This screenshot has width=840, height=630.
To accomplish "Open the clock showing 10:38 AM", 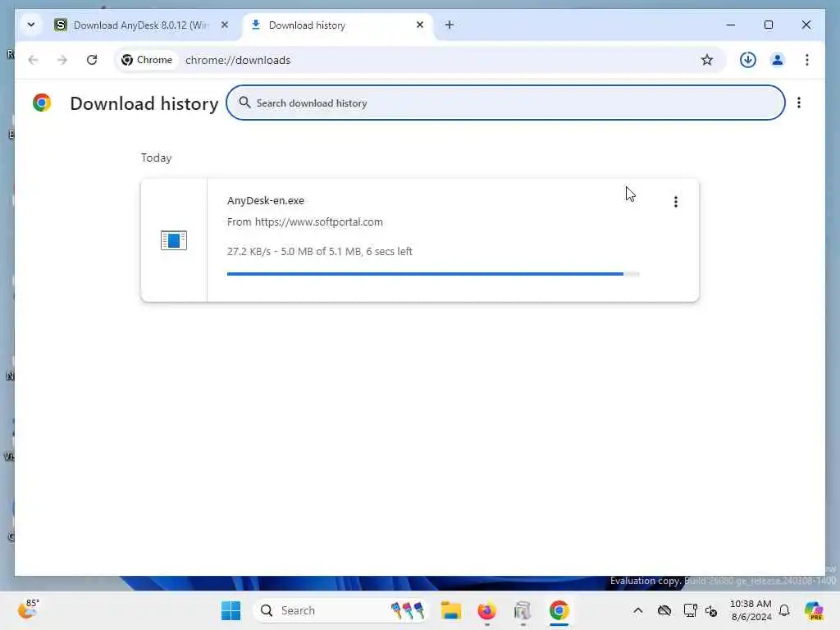I will tap(751, 610).
